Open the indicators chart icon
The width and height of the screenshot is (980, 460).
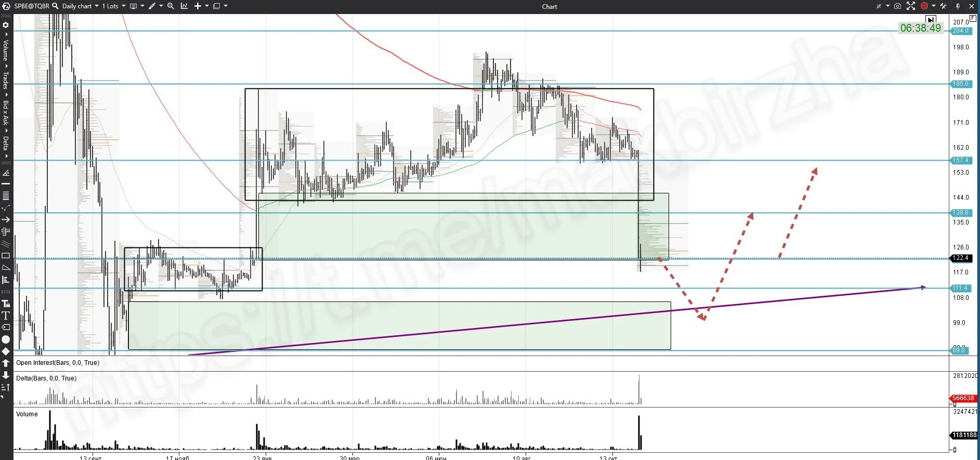tap(184, 6)
